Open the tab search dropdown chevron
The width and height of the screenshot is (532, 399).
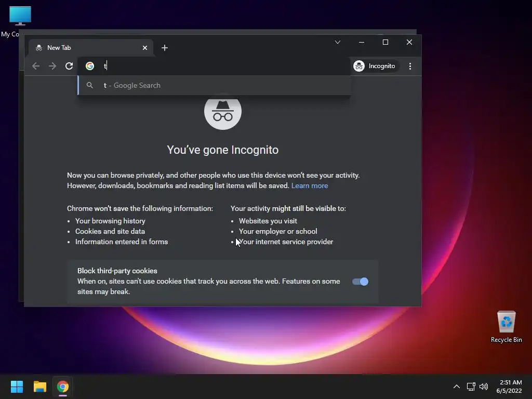coord(338,42)
